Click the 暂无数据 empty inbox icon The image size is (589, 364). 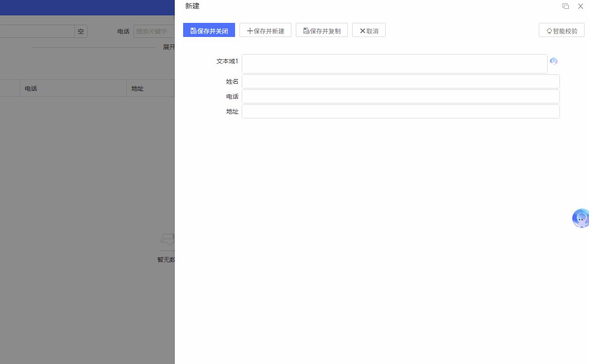tap(168, 242)
